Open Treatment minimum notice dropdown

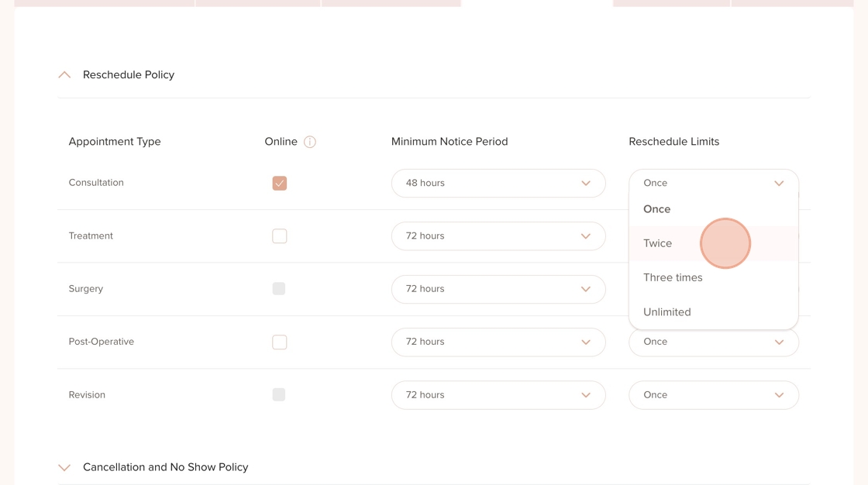498,236
